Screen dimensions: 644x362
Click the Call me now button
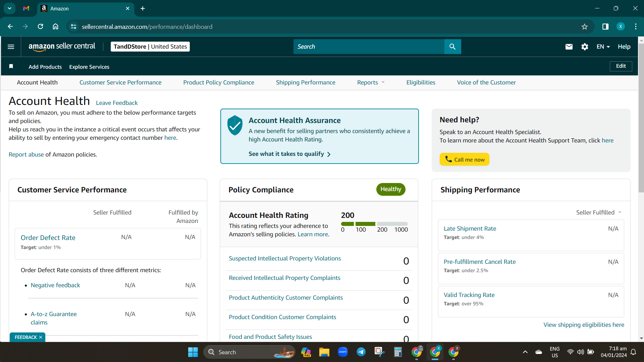tap(465, 159)
